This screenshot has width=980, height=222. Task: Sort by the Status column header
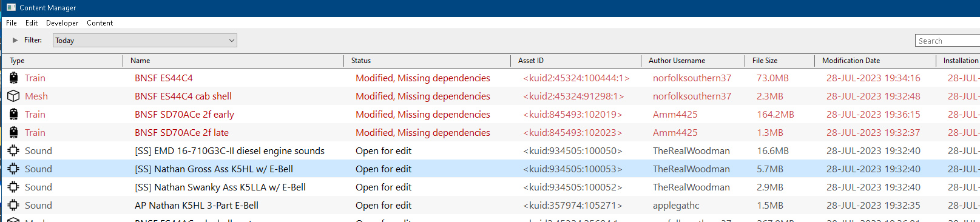[x=361, y=61]
